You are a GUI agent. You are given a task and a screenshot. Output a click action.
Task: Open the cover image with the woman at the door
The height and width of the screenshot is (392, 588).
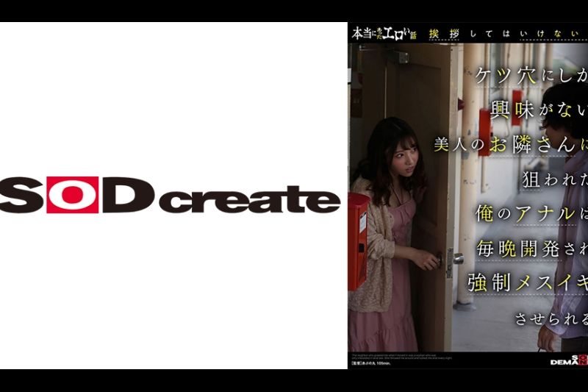(467, 196)
